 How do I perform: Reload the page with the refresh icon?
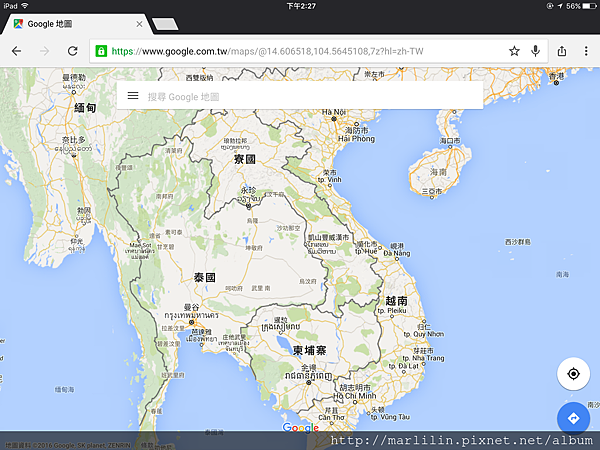coord(73,51)
